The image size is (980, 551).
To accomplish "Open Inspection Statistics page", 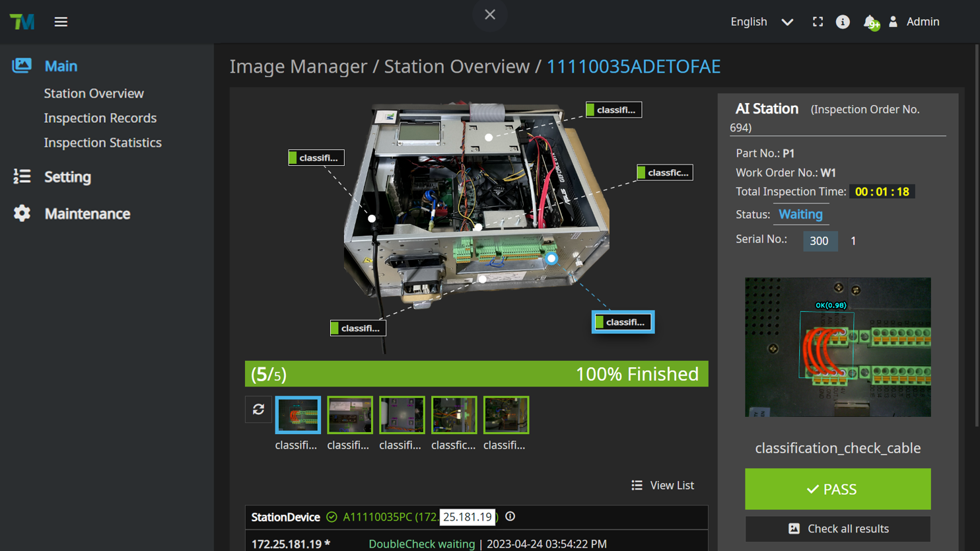I will [x=103, y=143].
